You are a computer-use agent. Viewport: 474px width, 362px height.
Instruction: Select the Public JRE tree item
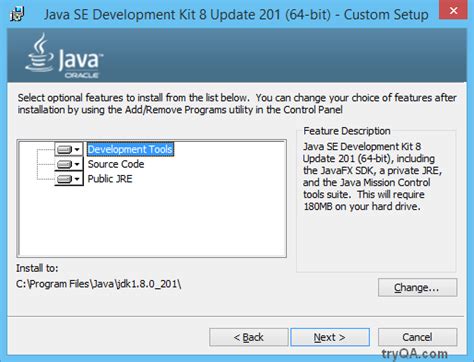point(110,179)
